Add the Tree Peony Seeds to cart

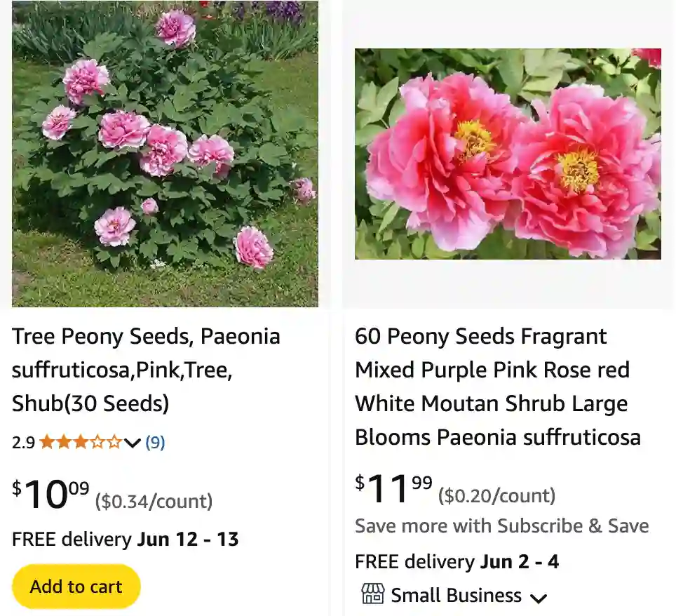point(76,586)
